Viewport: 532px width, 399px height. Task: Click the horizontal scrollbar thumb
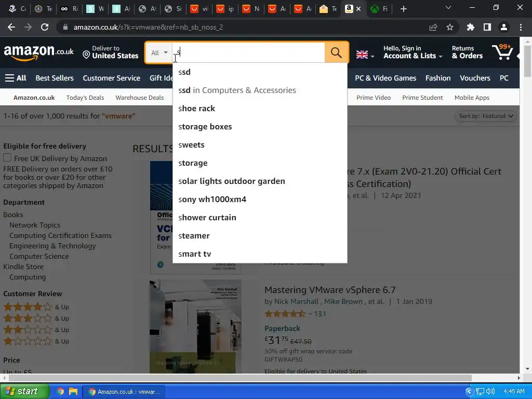click(x=240, y=378)
